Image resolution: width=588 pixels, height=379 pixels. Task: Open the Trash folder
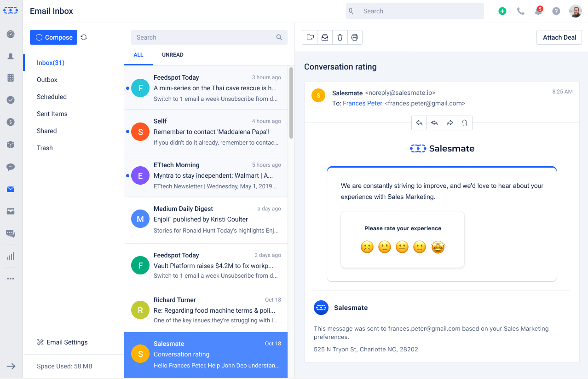45,148
